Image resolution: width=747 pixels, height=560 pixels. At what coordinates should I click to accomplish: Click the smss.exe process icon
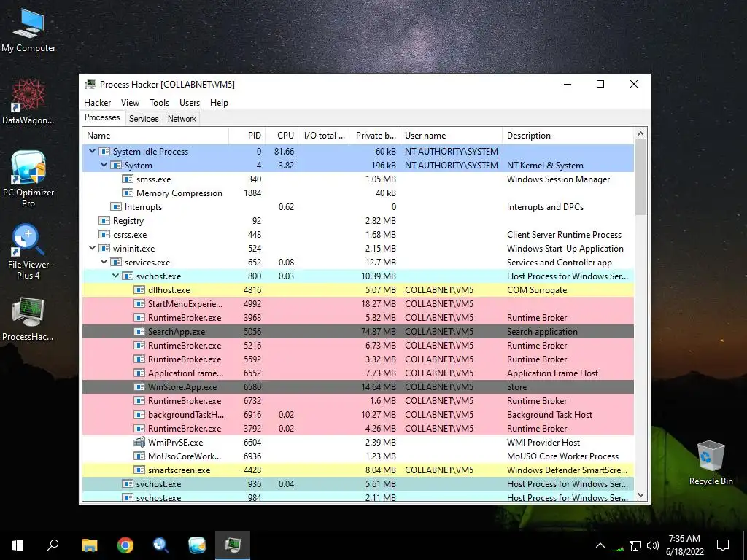[x=127, y=179]
